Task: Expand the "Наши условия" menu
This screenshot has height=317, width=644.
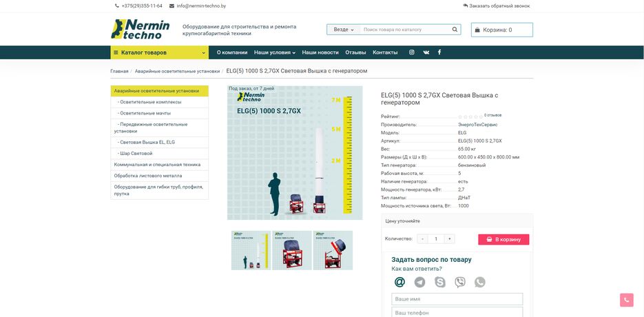Action: click(x=274, y=52)
